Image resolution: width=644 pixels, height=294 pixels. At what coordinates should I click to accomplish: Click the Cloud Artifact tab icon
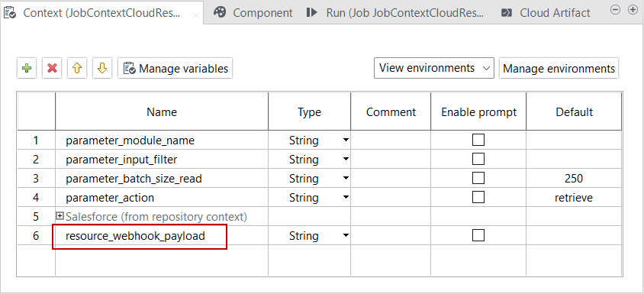pyautogui.click(x=507, y=13)
